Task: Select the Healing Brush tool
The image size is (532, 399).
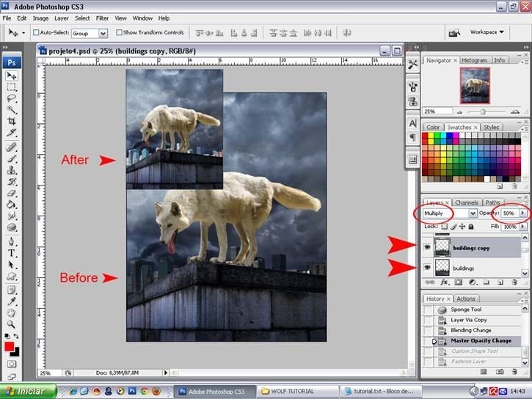Action: click(12, 147)
